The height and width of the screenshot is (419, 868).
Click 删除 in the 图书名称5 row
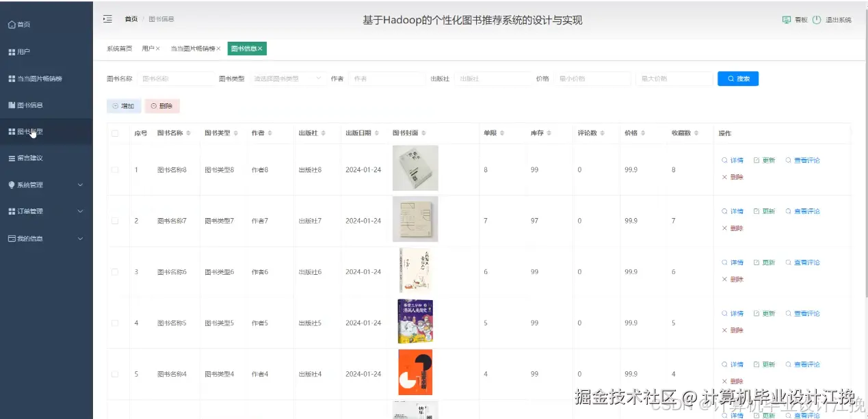733,330
